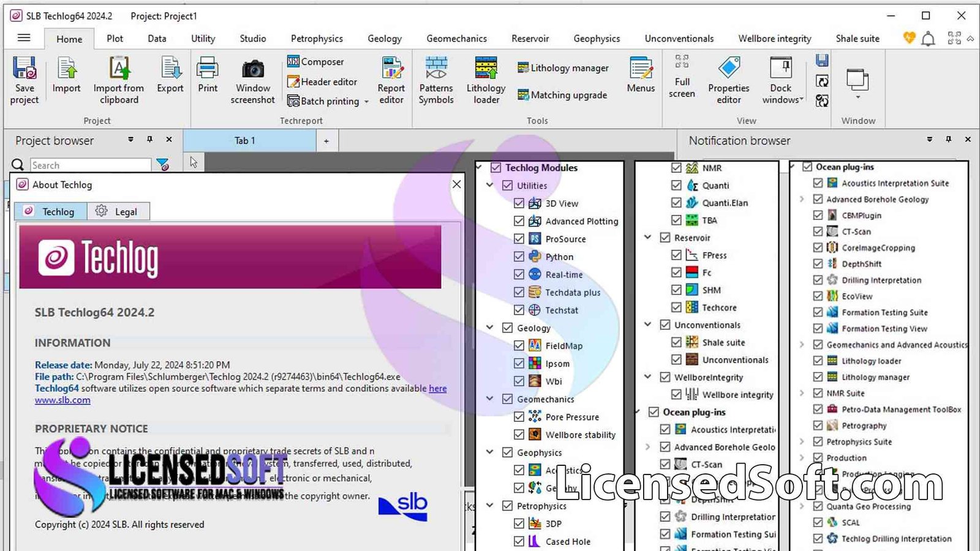Image resolution: width=980 pixels, height=551 pixels.
Task: Add a new workspace tab
Action: [326, 141]
